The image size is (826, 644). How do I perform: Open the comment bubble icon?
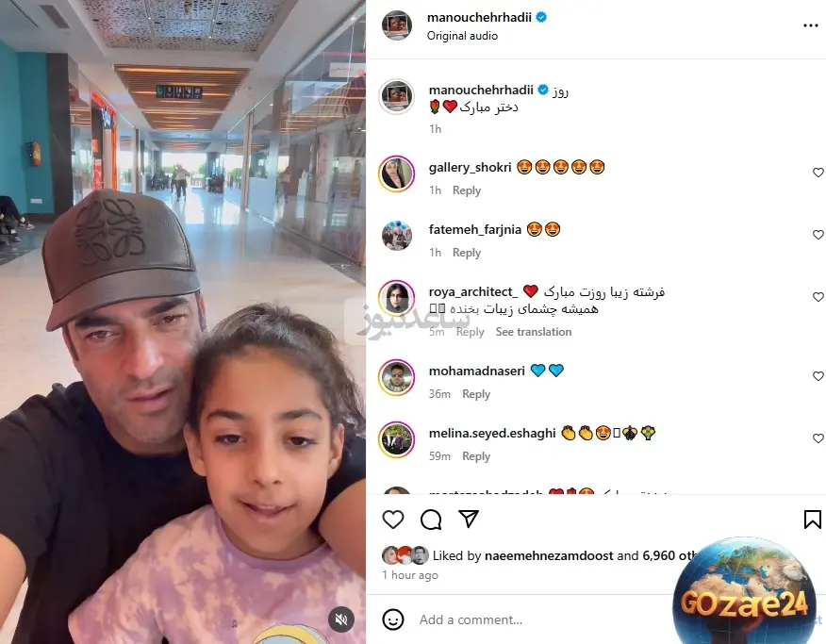(x=431, y=520)
